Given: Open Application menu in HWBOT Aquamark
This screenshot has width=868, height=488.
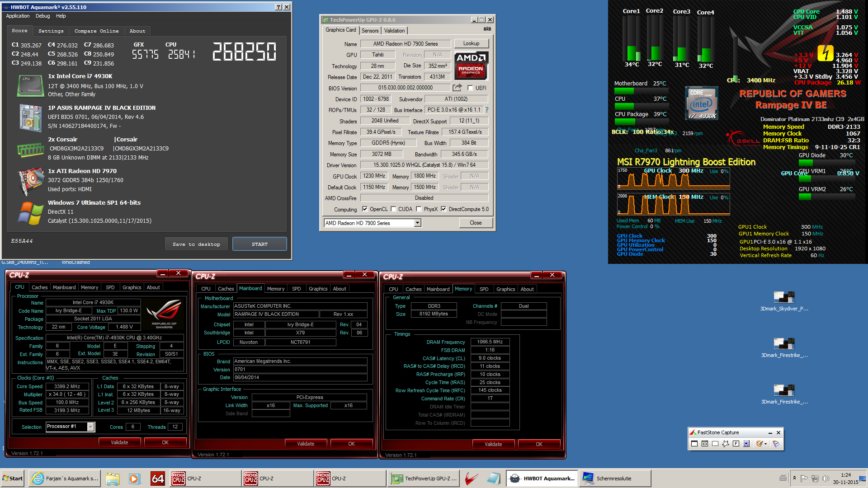Looking at the screenshot, I should [18, 16].
